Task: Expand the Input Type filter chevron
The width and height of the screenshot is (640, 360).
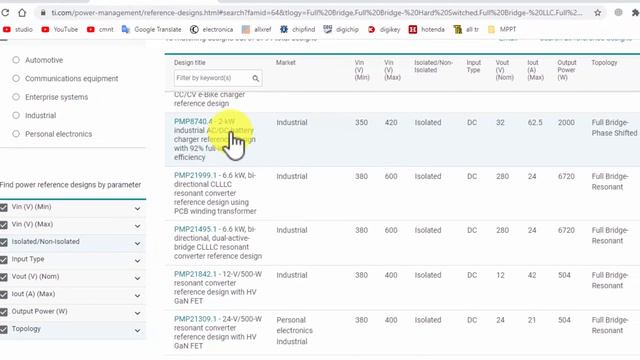Action: pyautogui.click(x=137, y=261)
